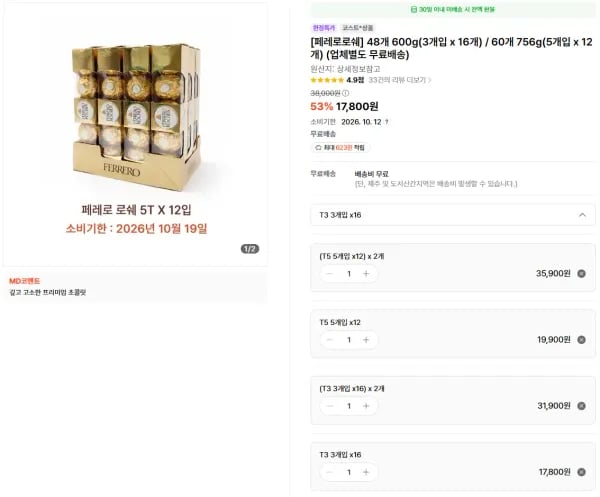This screenshot has height=497, width=600.
Task: Decrease quantity of (T5 5개입 x12) x 2개
Action: point(329,274)
